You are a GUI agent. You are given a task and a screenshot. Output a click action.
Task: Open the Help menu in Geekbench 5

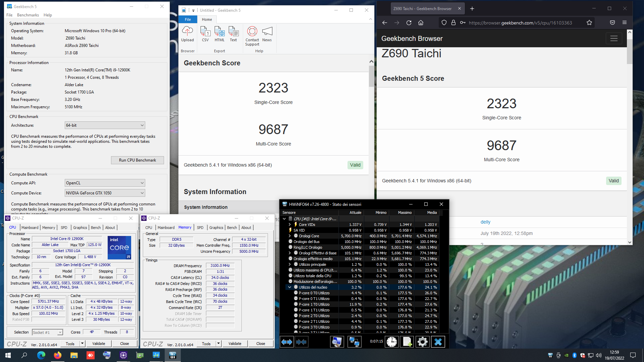coord(48,15)
